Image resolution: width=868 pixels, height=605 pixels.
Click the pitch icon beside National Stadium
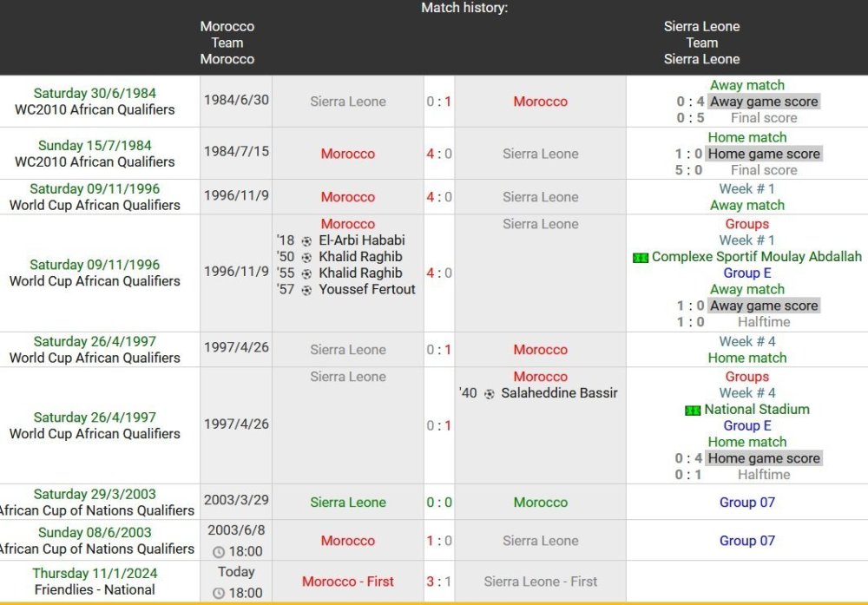tap(693, 411)
